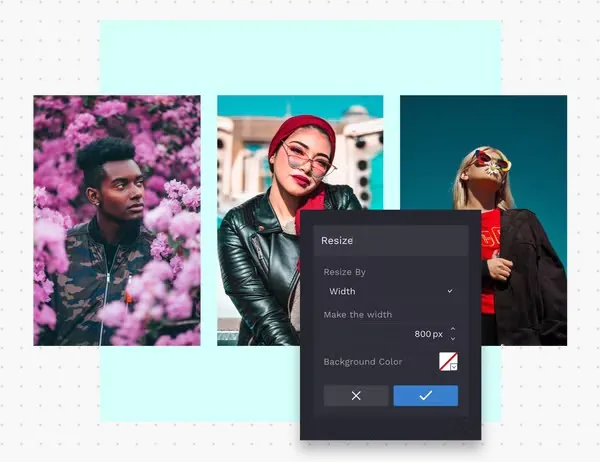Decrease the width with the down arrow
The width and height of the screenshot is (600, 462).
[x=453, y=339]
